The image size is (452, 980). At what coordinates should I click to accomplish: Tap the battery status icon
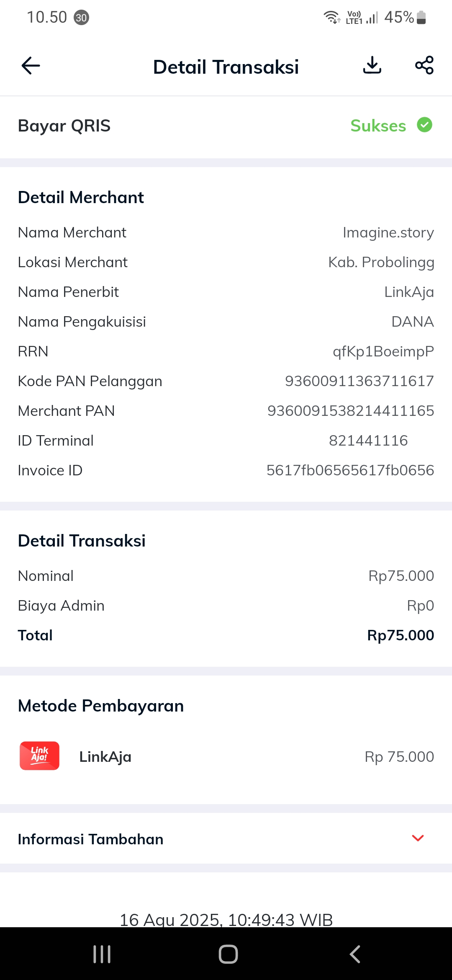click(x=421, y=18)
